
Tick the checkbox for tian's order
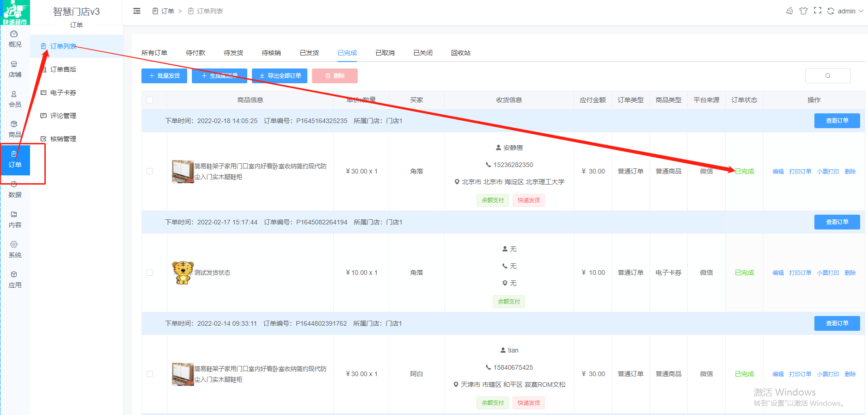[150, 374]
